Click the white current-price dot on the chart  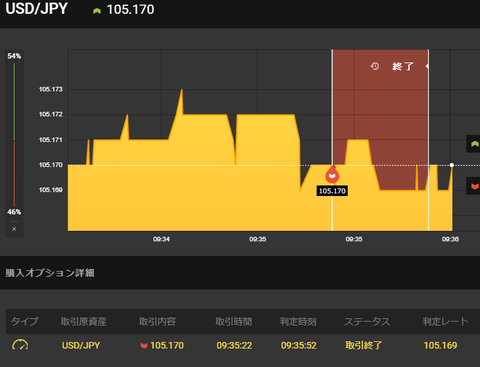tap(452, 165)
